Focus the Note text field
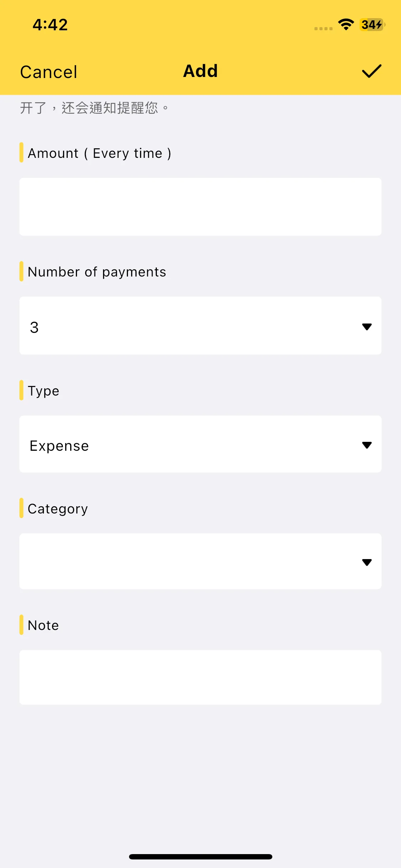The height and width of the screenshot is (868, 401). tap(200, 677)
